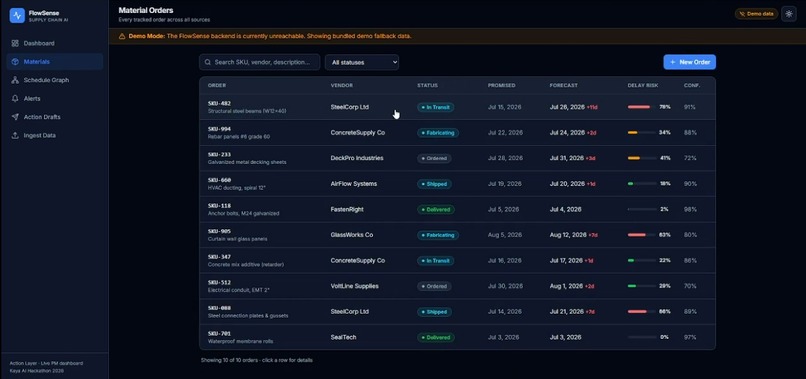Viewport: 806px width, 379px height.
Task: Click Shipped badge for AirFlow Systems
Action: (x=434, y=184)
